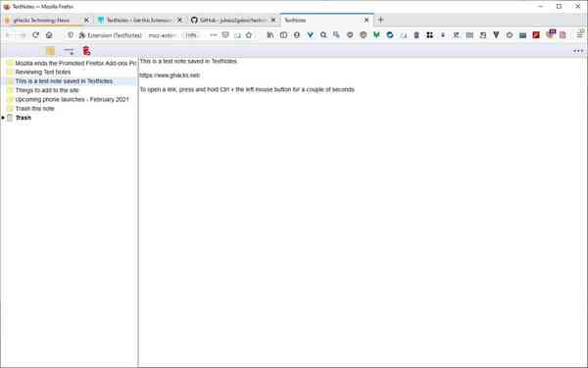Open the page actions three-dots menu
Image resolution: width=588 pixels, height=368 pixels.
tap(214, 35)
